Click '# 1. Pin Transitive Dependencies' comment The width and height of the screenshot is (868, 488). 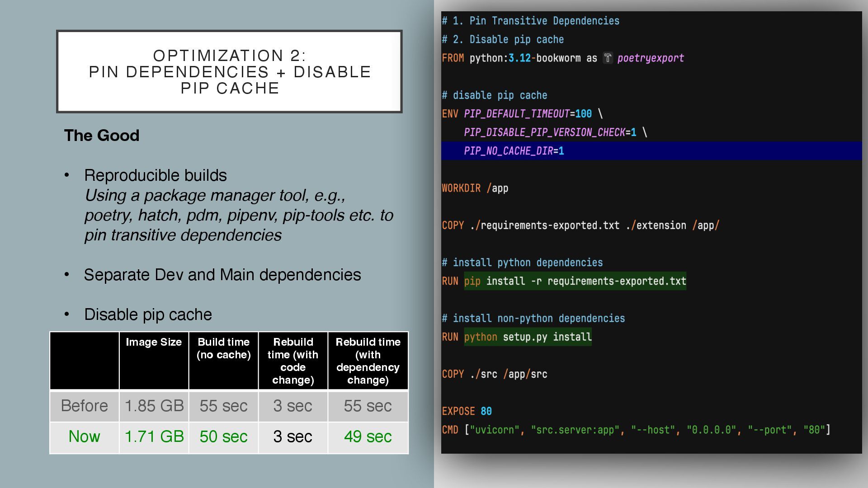coord(531,21)
